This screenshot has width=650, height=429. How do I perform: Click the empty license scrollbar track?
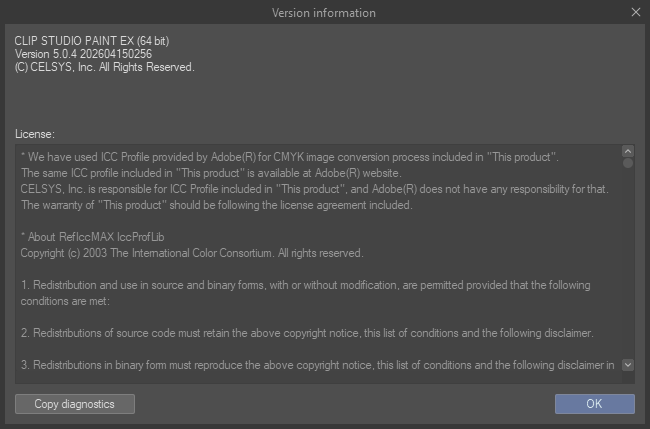click(x=628, y=260)
